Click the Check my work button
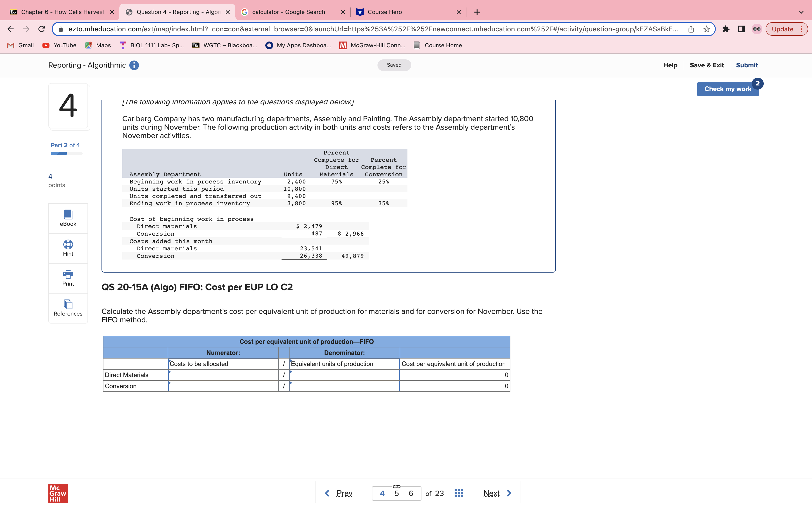 pyautogui.click(x=727, y=89)
